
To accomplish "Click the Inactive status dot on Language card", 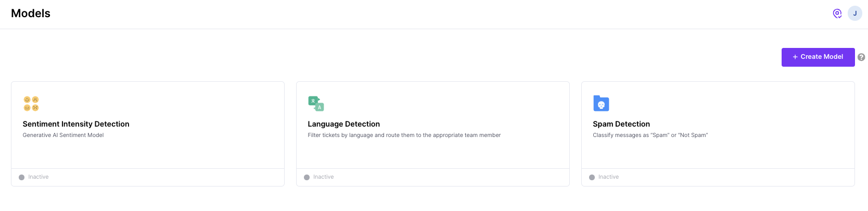I will pyautogui.click(x=307, y=177).
